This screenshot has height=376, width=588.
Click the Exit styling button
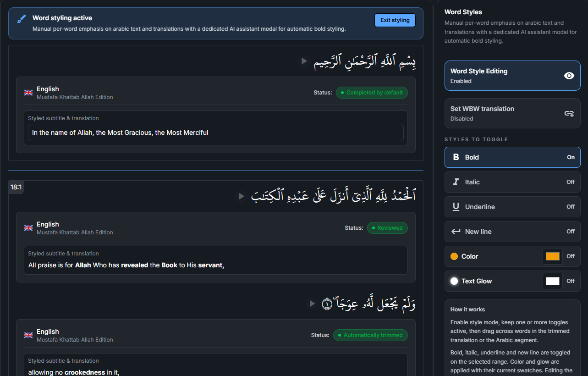(x=395, y=20)
